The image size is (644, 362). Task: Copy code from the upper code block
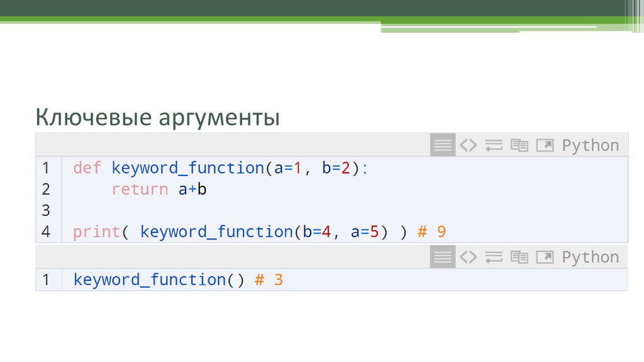click(x=519, y=145)
